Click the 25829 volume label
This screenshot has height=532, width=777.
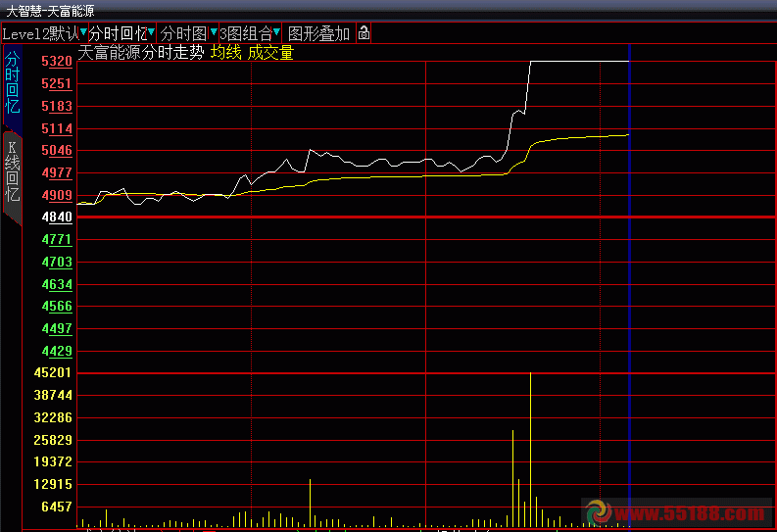coord(53,439)
